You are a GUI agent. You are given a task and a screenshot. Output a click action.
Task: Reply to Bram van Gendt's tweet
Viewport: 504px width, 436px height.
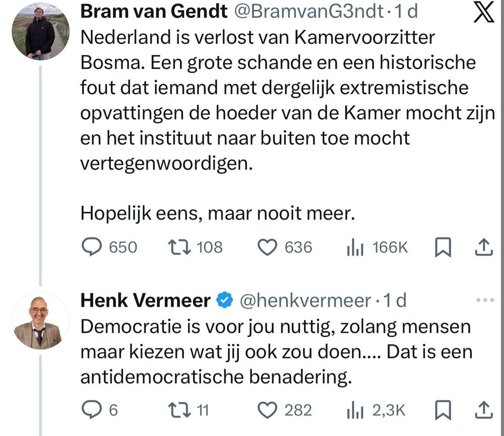[92, 247]
